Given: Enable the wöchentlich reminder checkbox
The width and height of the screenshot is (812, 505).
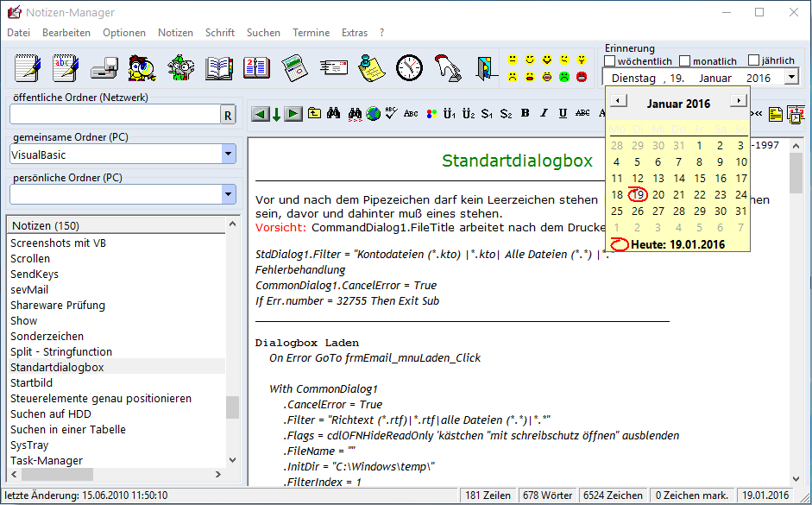Looking at the screenshot, I should [x=610, y=61].
